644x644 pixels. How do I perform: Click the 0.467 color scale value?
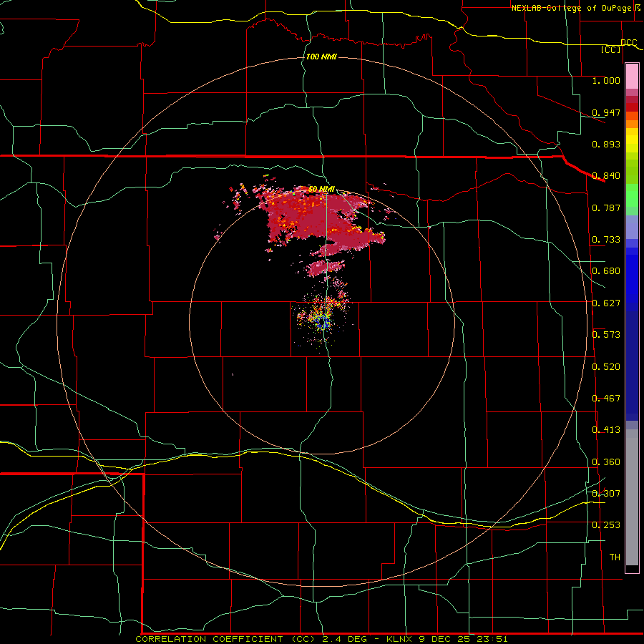[606, 399]
